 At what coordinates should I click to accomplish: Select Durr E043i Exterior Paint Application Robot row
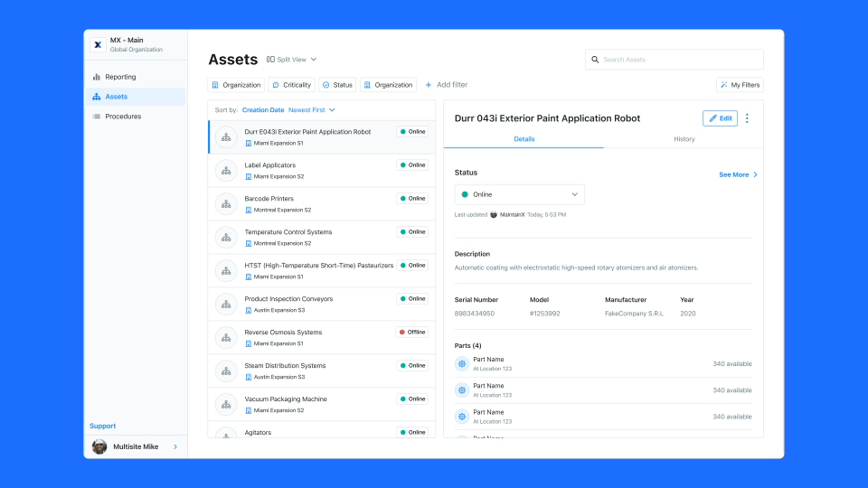click(322, 137)
